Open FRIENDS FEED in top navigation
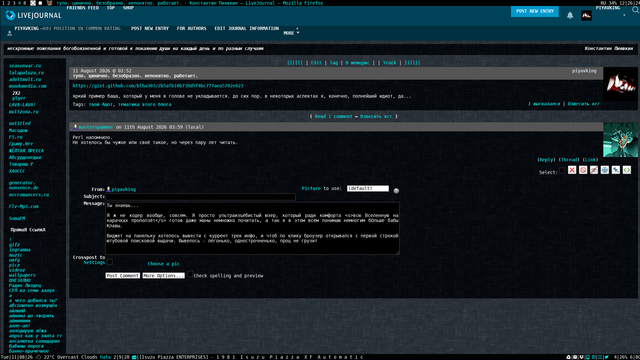 click(x=82, y=8)
